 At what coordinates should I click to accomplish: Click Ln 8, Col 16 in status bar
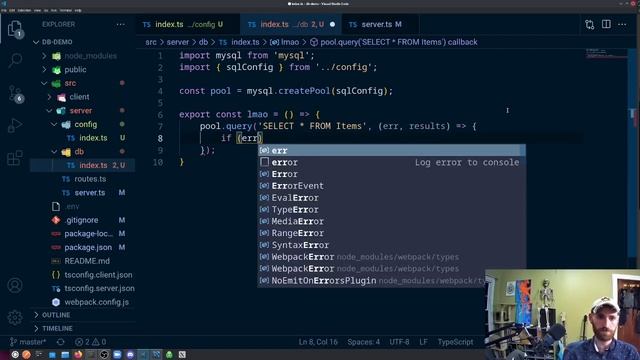318,342
